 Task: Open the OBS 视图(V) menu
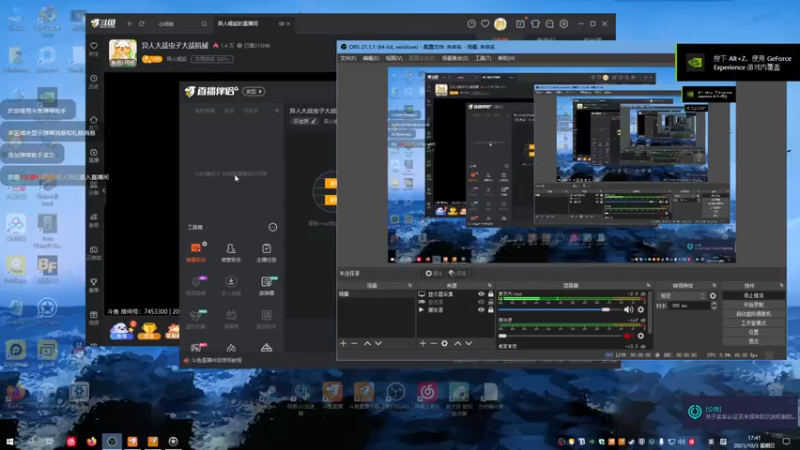click(394, 58)
